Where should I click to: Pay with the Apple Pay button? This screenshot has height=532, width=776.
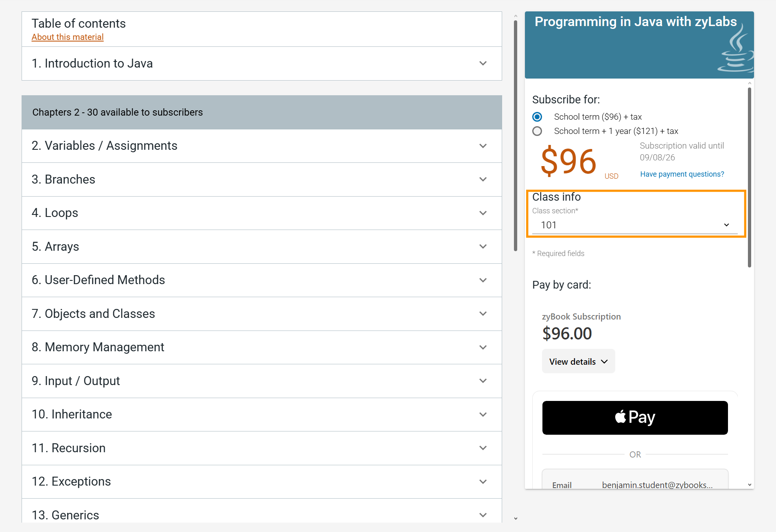635,418
